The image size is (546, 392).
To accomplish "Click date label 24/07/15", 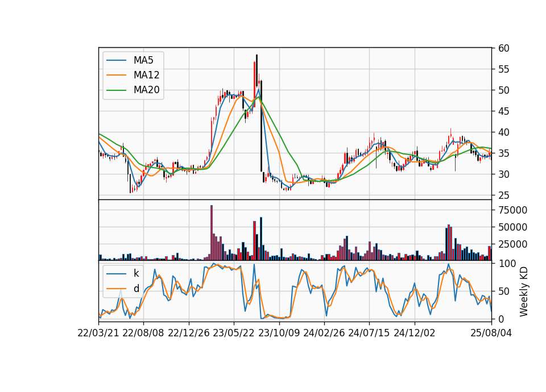I will (369, 333).
